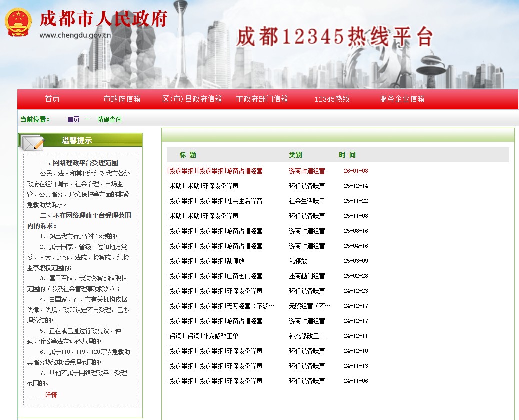Navigate to 服务企业信箱 section

coord(402,99)
